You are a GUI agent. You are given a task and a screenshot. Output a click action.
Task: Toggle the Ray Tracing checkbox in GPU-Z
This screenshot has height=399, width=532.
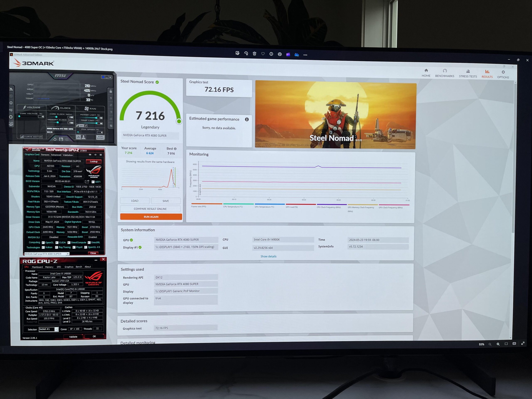tap(57, 247)
